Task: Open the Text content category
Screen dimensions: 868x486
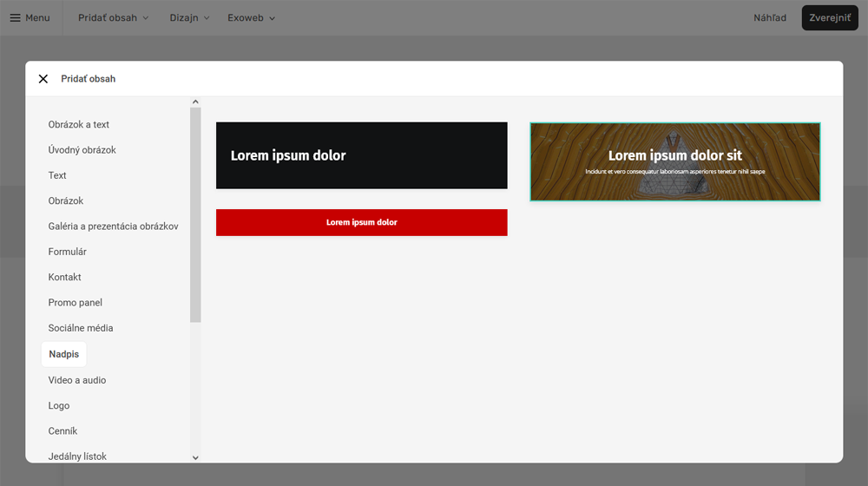Action: (x=57, y=175)
